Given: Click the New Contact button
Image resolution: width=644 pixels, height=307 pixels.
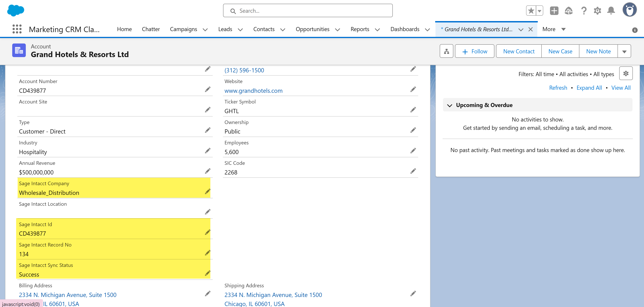Looking at the screenshot, I should tap(519, 51).
